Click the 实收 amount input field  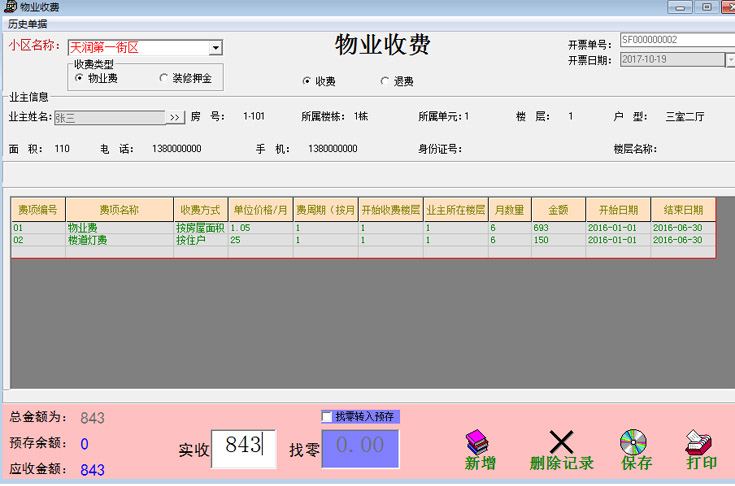coord(243,449)
